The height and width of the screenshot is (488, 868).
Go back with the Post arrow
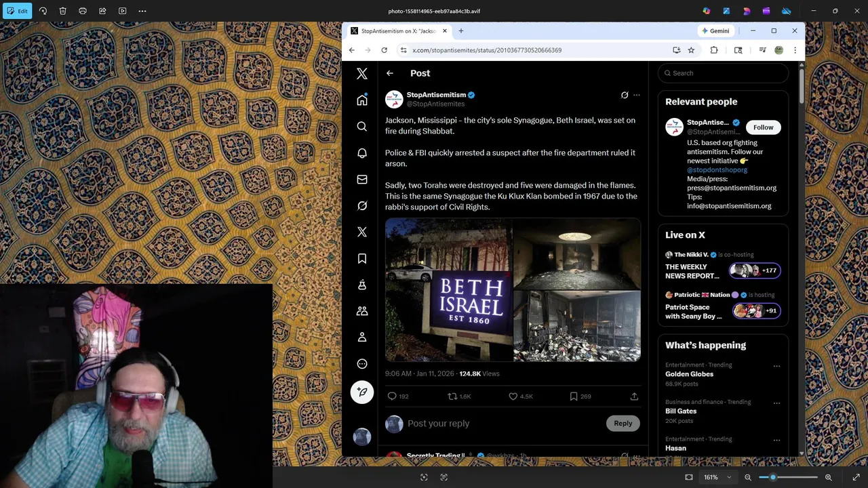click(x=390, y=73)
